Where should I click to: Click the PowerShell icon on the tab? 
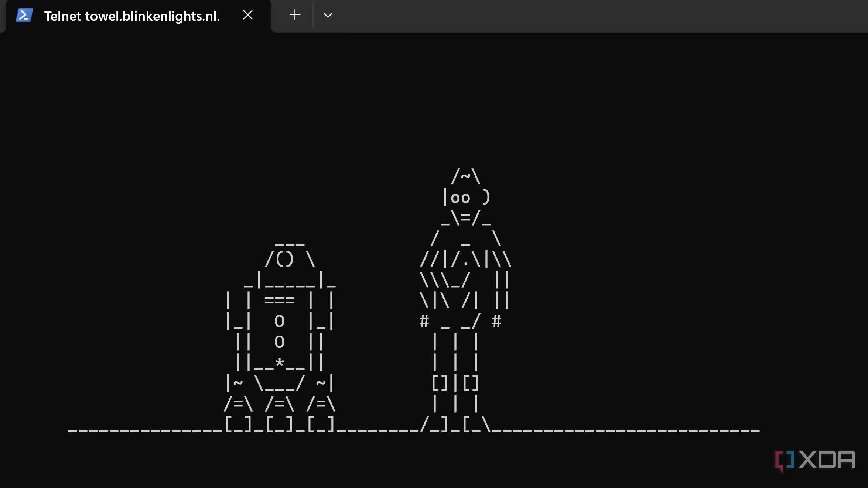[x=24, y=15]
